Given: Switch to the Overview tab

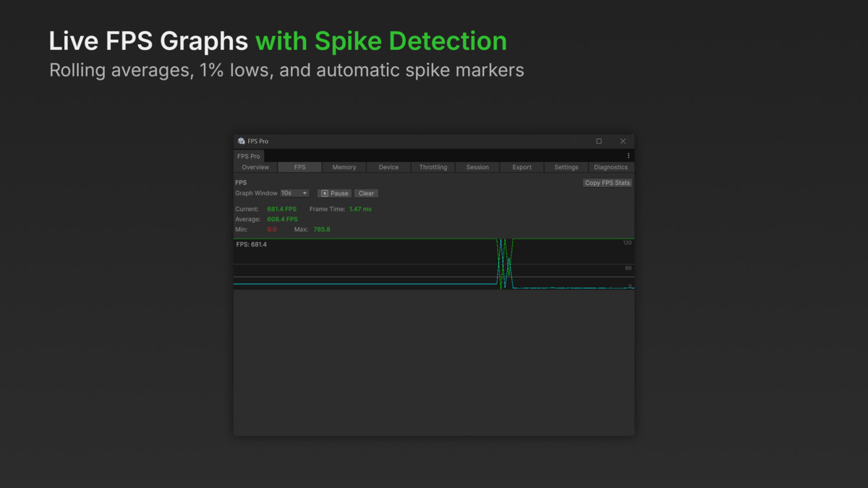Looking at the screenshot, I should pyautogui.click(x=255, y=167).
